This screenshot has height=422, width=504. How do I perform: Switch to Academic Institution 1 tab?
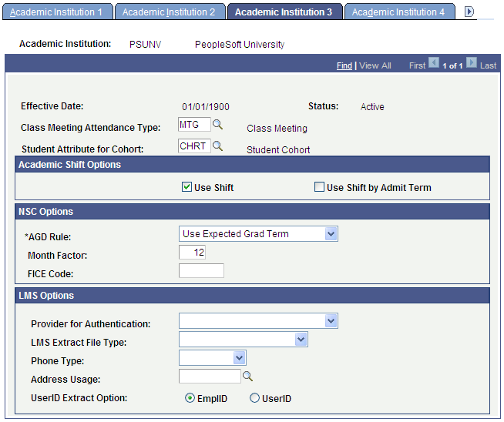coord(58,12)
